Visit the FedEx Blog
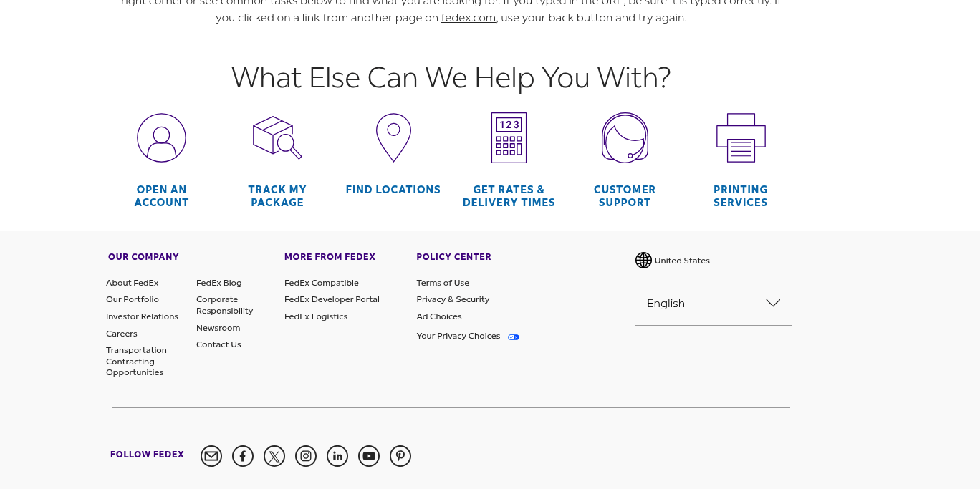The width and height of the screenshot is (980, 489). (x=219, y=283)
